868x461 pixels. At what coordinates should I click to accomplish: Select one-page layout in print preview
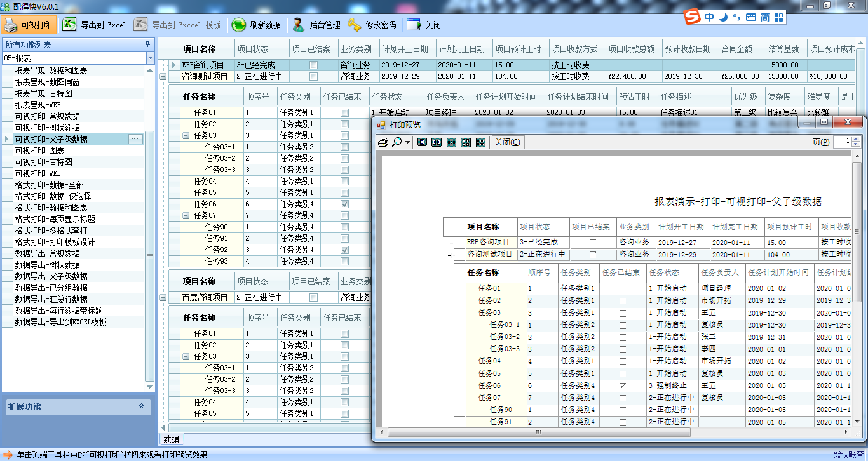click(x=423, y=142)
